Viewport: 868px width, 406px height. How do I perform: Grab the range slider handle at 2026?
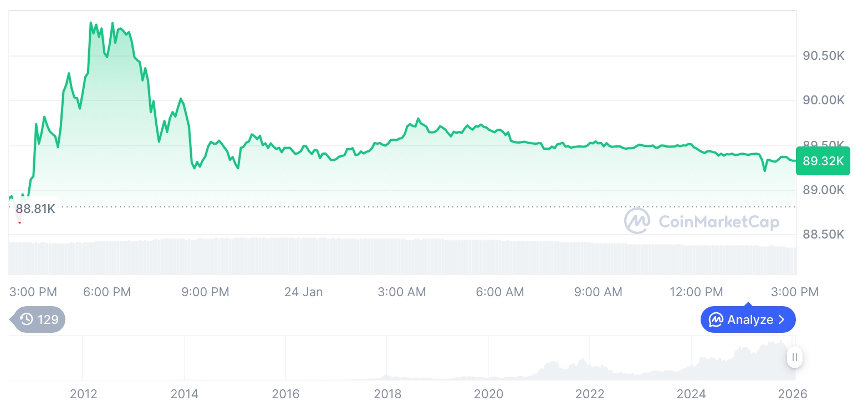tap(795, 357)
